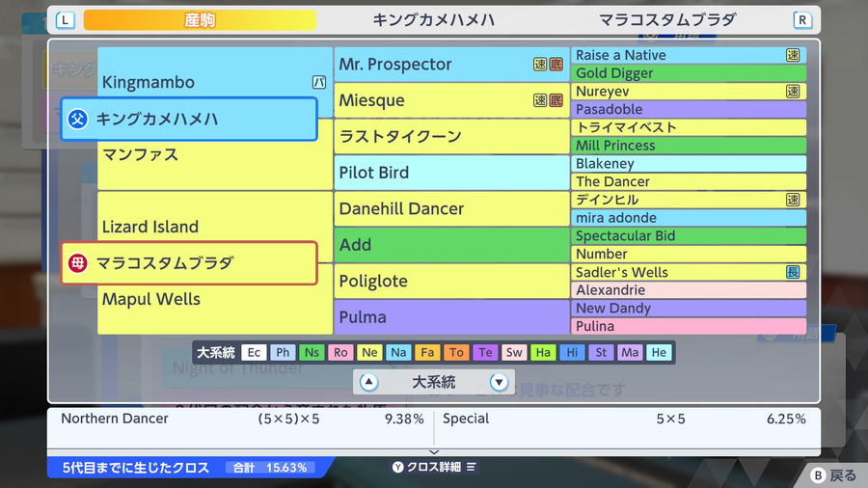Click the Hi lineage color swatch
The image size is (868, 488).
point(572,352)
